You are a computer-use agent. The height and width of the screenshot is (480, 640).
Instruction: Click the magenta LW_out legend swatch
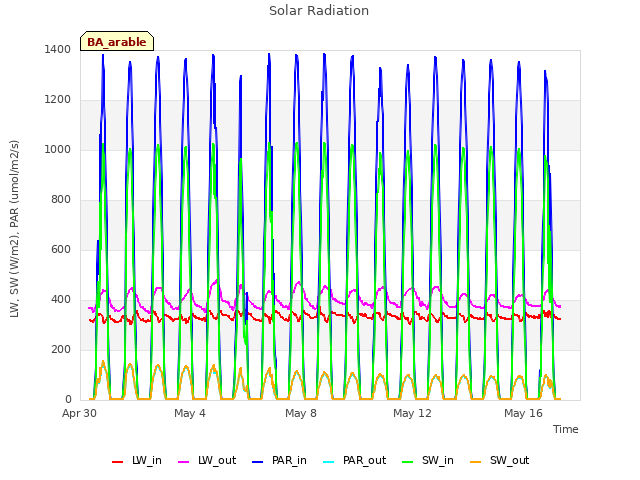click(x=184, y=462)
